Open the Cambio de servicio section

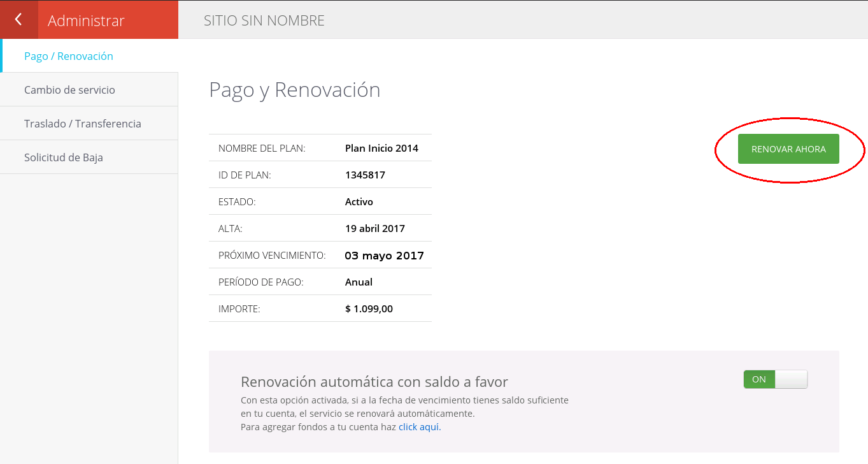tap(89, 90)
